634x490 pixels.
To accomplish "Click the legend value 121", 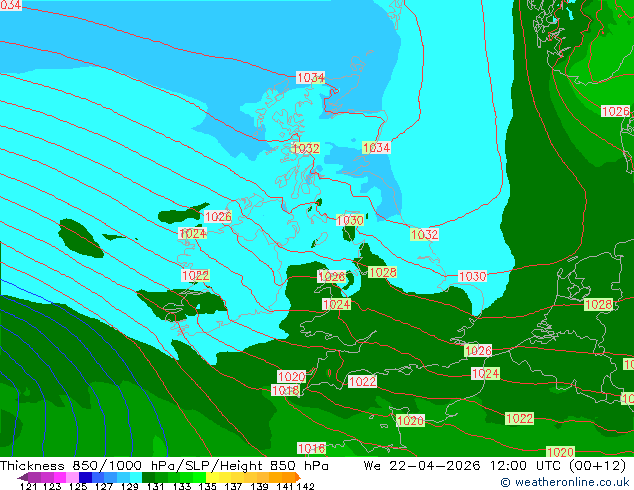I will coord(28,486).
